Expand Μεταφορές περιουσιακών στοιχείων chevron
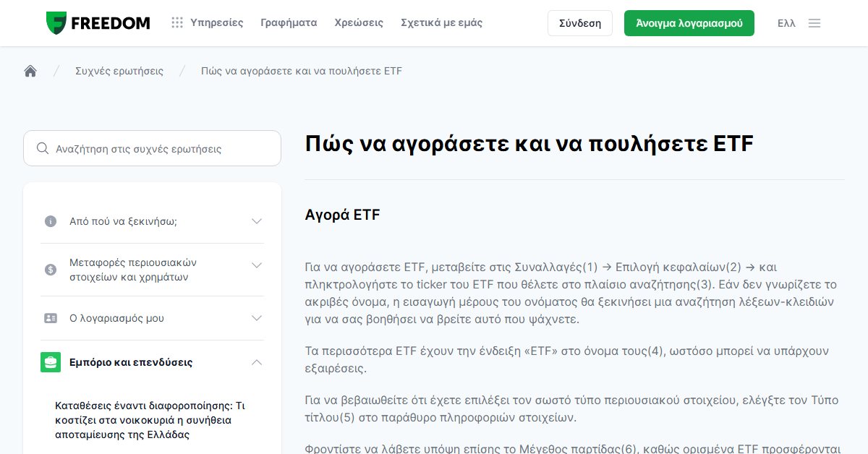The height and width of the screenshot is (454, 868). click(x=257, y=265)
